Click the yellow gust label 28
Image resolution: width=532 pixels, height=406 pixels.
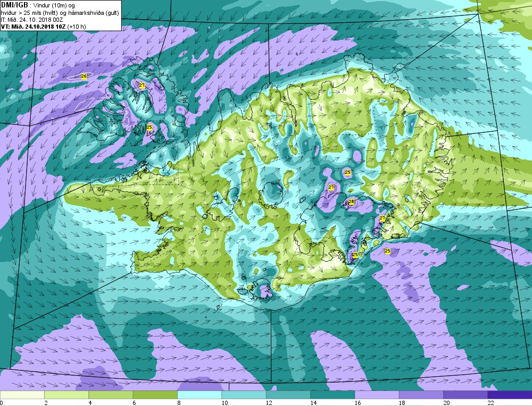click(352, 202)
